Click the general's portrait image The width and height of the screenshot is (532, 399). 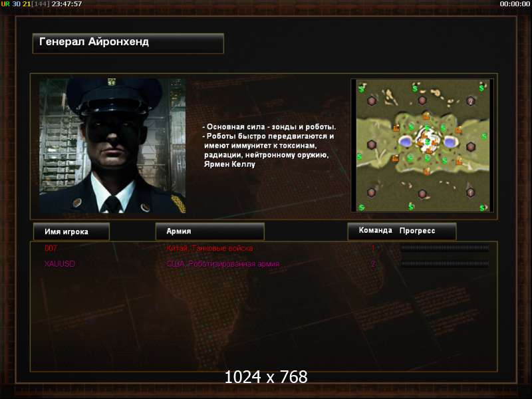(x=112, y=146)
